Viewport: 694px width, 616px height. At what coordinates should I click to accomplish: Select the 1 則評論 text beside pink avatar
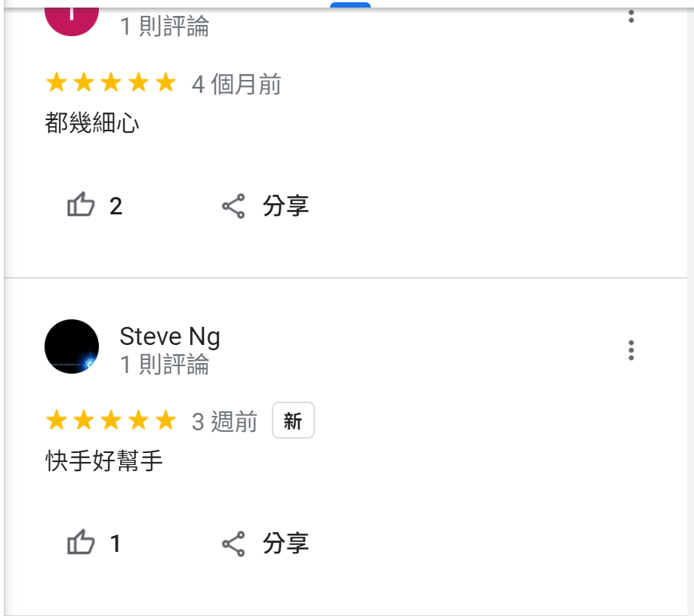pos(164,26)
